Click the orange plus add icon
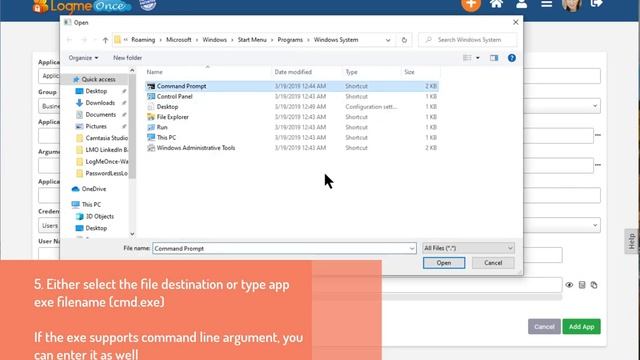This screenshot has height=360, width=640. pyautogui.click(x=471, y=4)
